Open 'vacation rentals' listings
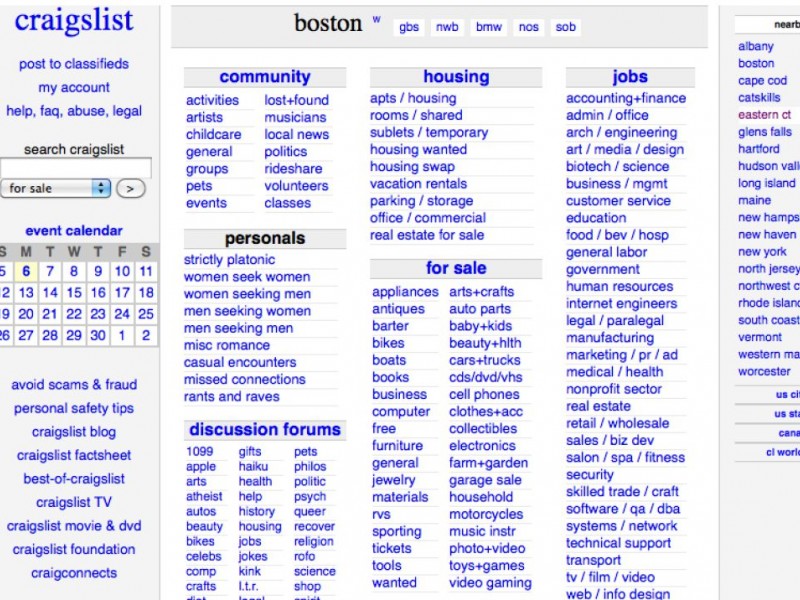The image size is (800, 600). 418,184
